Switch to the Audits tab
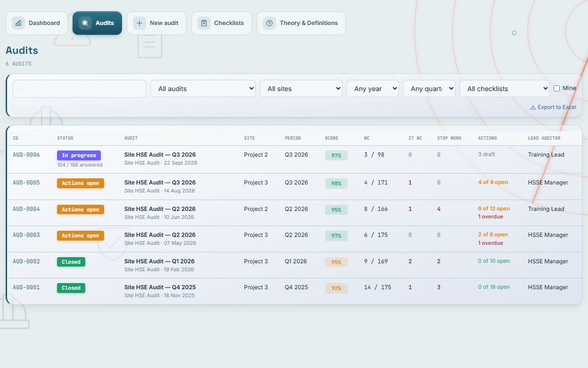 (x=97, y=23)
